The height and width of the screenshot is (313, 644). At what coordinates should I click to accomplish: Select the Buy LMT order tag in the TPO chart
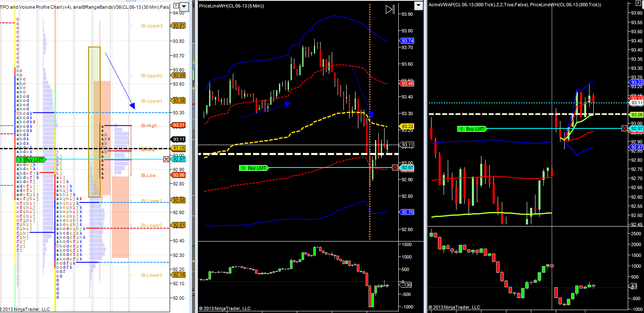coord(32,159)
